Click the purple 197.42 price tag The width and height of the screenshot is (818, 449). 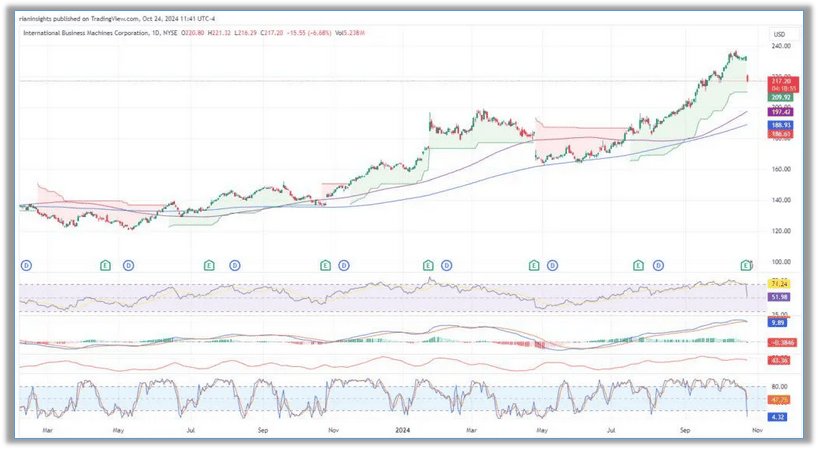click(x=781, y=113)
